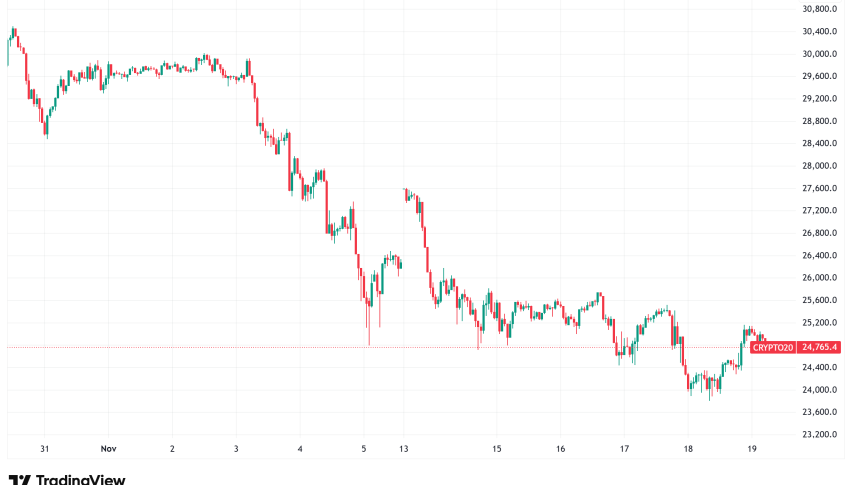Click the TradingView logo icon

(x=19, y=479)
